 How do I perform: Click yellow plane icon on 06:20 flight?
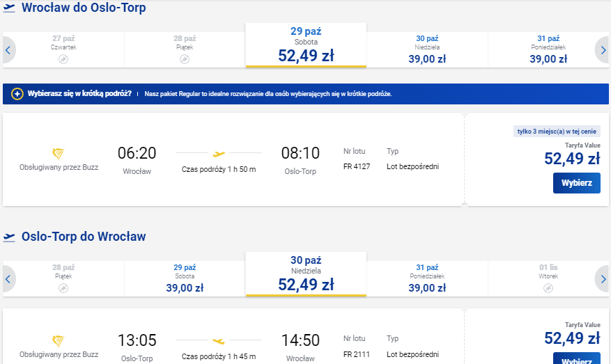click(x=219, y=154)
